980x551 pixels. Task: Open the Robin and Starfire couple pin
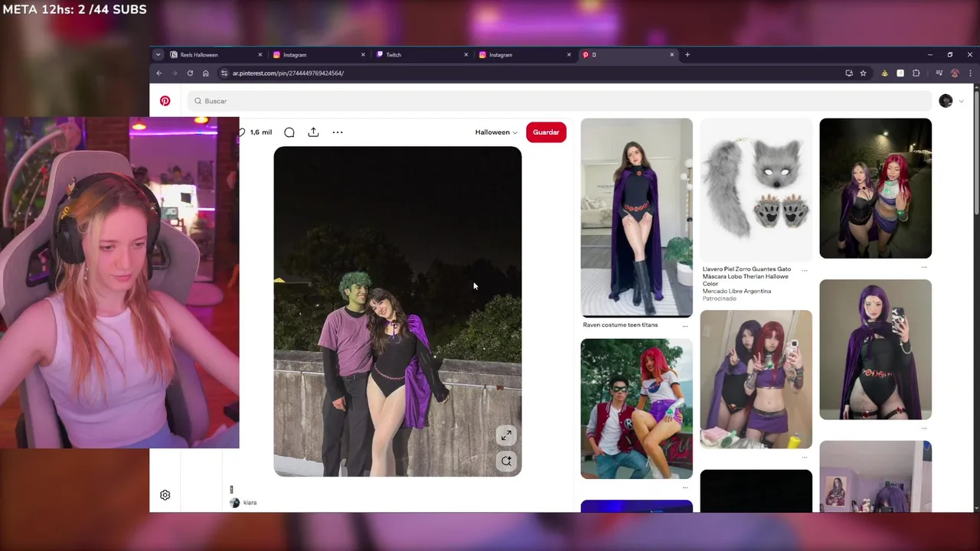(636, 409)
